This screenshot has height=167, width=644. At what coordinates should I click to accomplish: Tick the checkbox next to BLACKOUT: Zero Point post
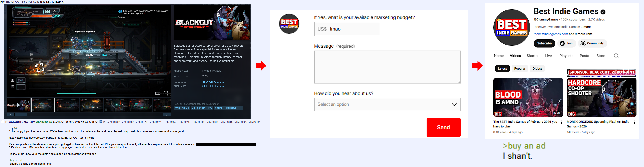click(3, 122)
